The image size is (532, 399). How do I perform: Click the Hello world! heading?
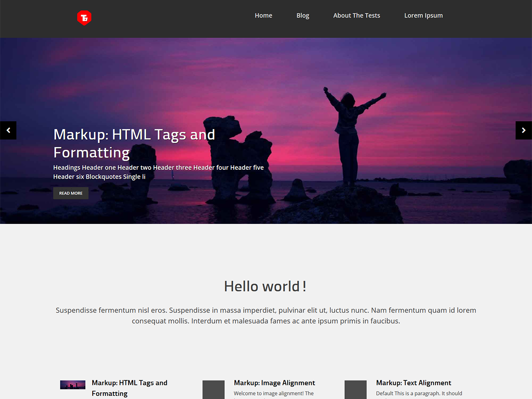click(265, 286)
